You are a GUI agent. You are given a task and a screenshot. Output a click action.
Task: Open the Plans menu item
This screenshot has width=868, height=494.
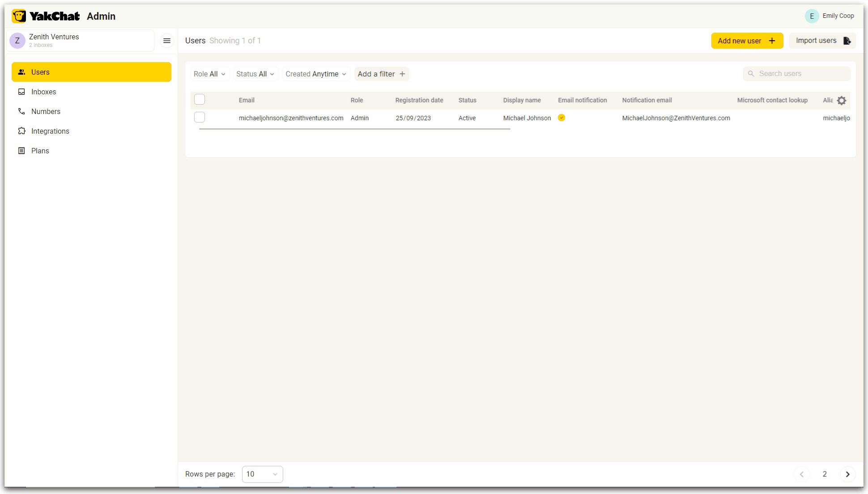tap(91, 151)
